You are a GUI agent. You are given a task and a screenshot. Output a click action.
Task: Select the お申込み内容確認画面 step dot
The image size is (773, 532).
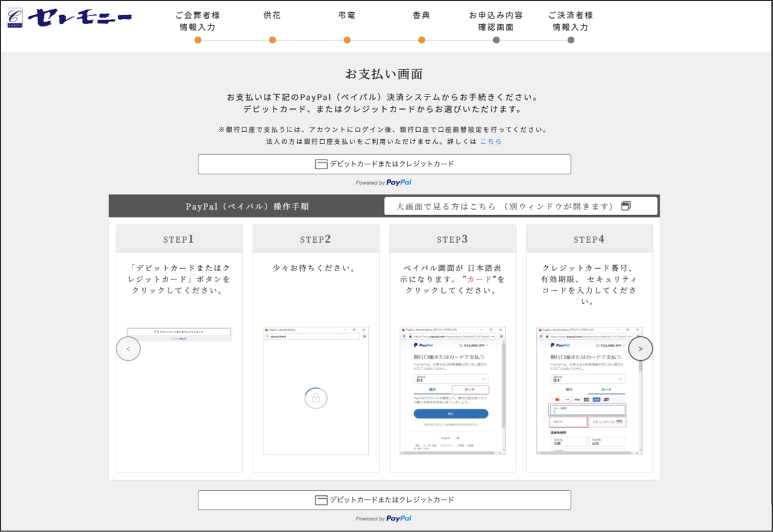[496, 40]
